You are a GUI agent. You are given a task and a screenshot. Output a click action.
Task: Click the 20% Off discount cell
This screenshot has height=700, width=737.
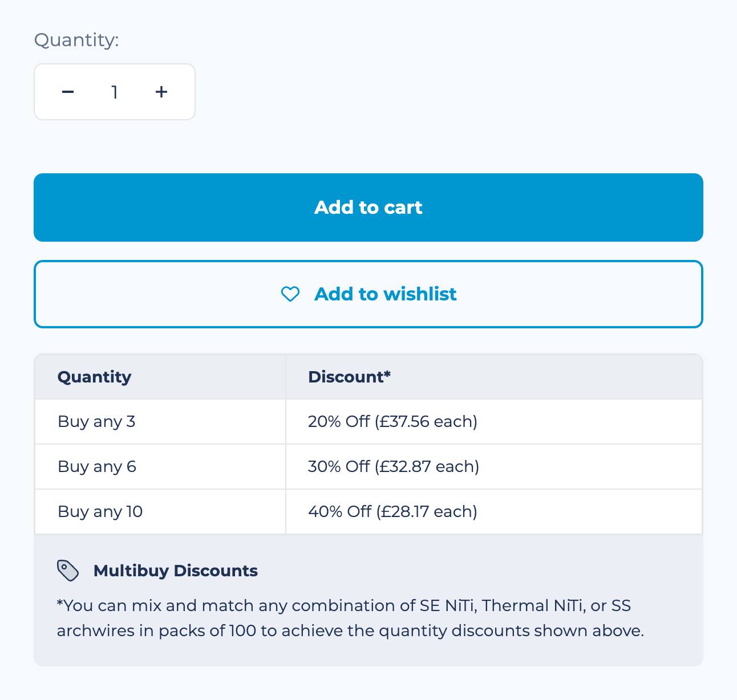(x=392, y=421)
